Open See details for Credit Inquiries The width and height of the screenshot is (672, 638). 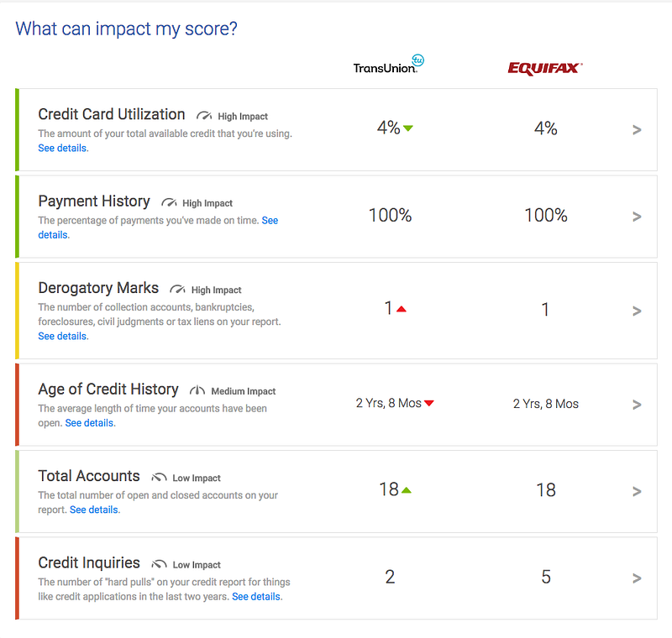pyautogui.click(x=256, y=597)
